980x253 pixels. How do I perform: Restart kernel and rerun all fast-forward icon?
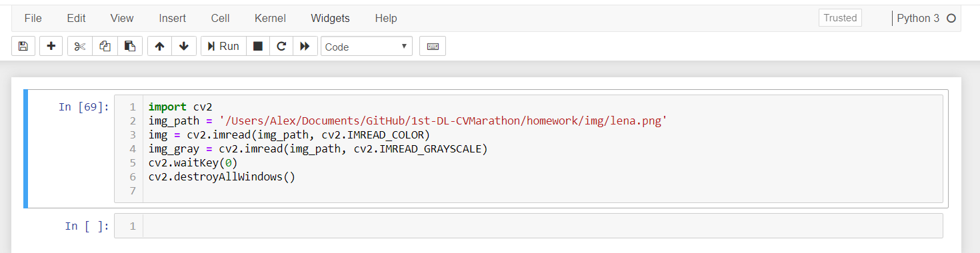(x=305, y=47)
